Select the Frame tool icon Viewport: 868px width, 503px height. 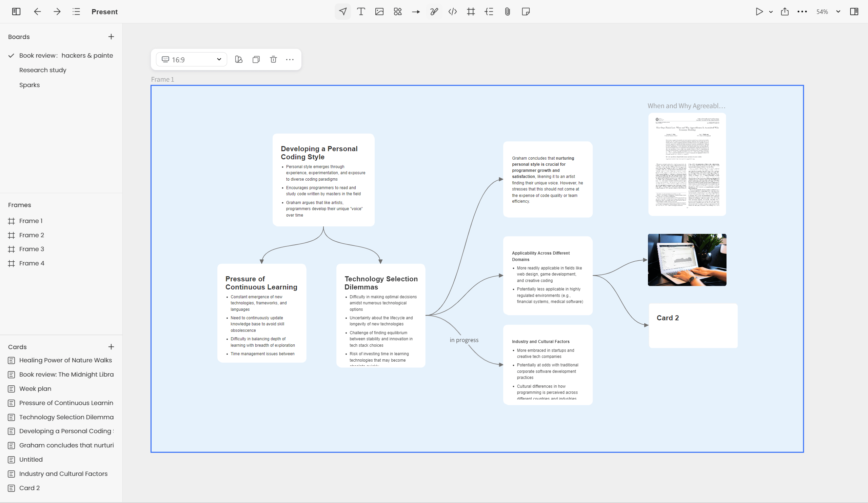(471, 12)
